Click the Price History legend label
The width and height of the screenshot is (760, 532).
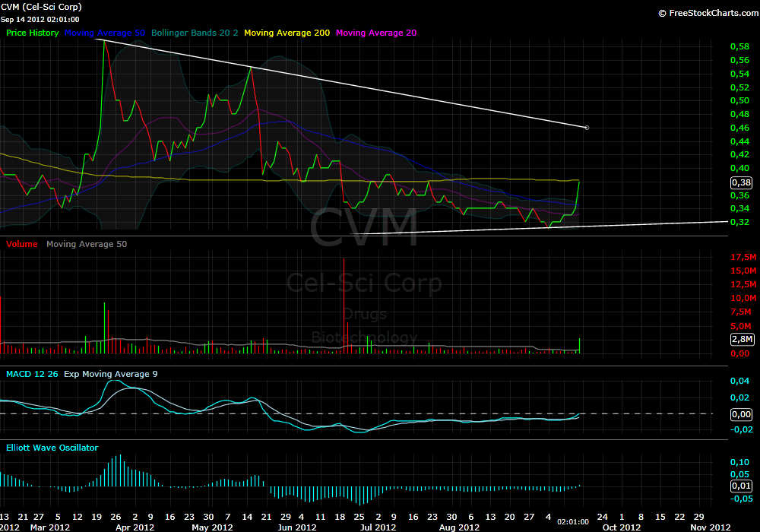[x=33, y=33]
